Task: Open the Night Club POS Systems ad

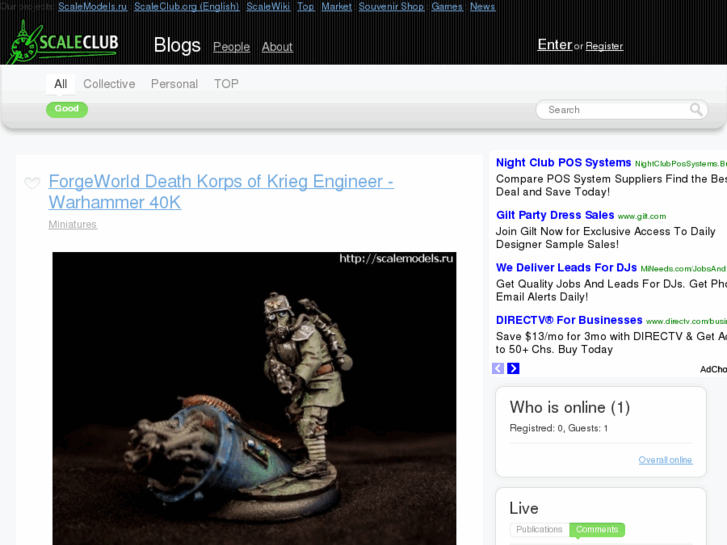Action: pyautogui.click(x=563, y=163)
